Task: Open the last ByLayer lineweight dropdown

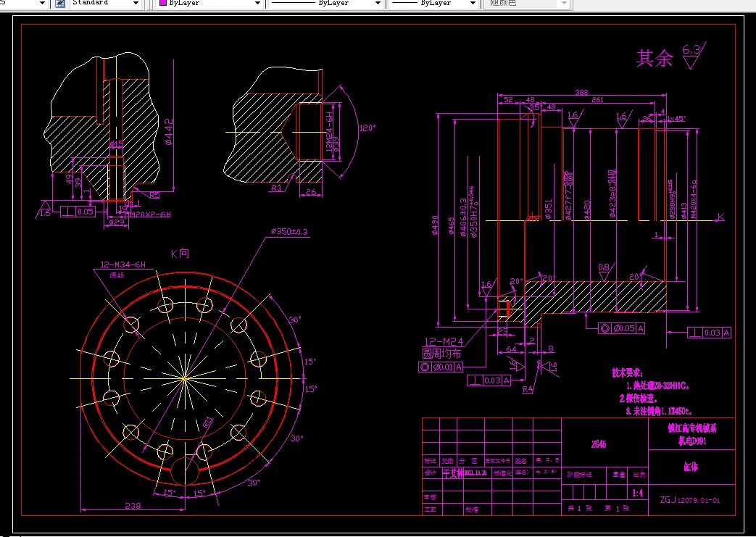Action: pyautogui.click(x=473, y=4)
